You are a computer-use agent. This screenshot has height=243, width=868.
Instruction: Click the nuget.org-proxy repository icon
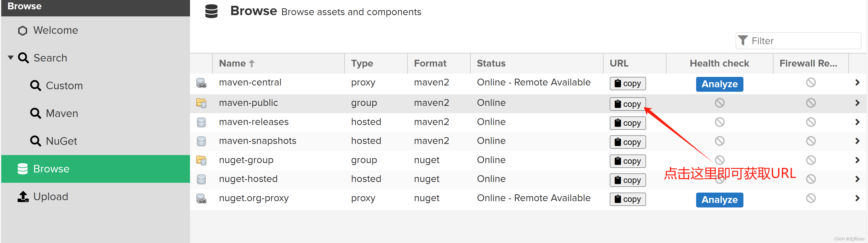201,198
